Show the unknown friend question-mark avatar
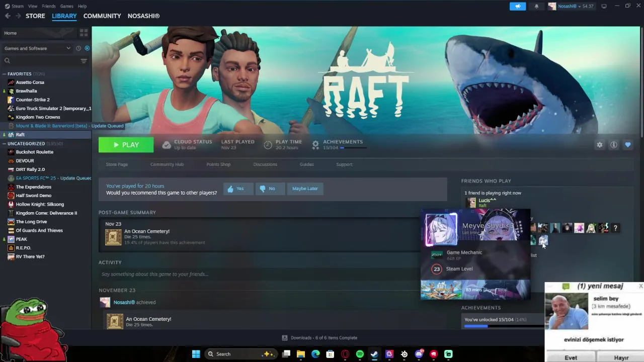The image size is (644, 362). (x=615, y=228)
